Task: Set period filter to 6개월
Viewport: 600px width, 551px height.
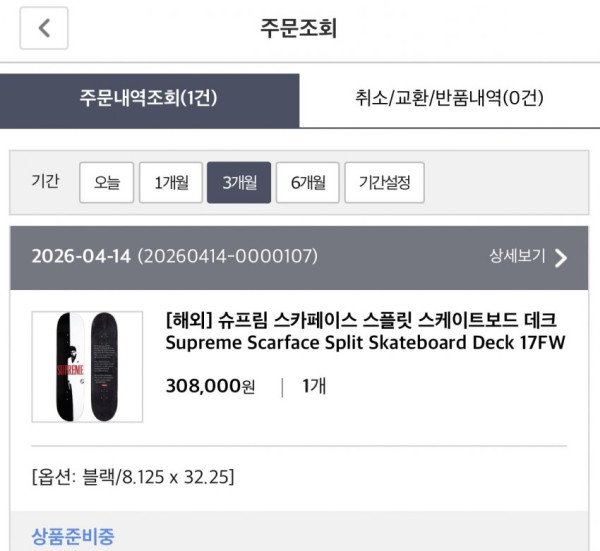Action: point(308,183)
